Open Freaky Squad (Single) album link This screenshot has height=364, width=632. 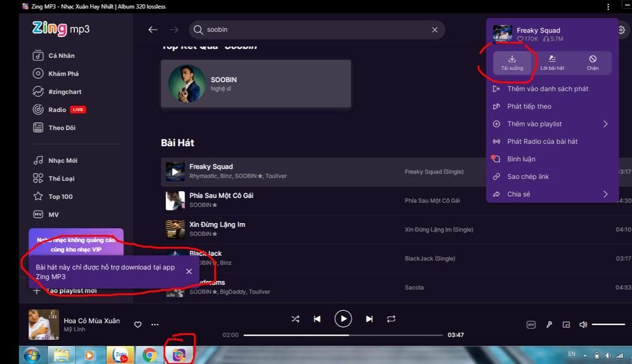[x=434, y=172]
